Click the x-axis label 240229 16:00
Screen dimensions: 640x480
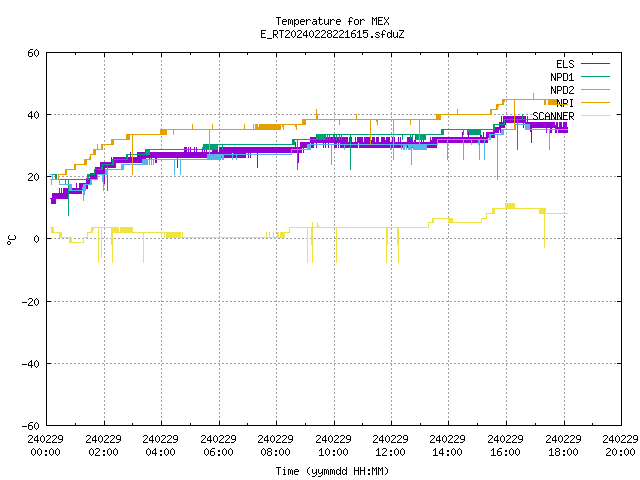pyautogui.click(x=506, y=446)
